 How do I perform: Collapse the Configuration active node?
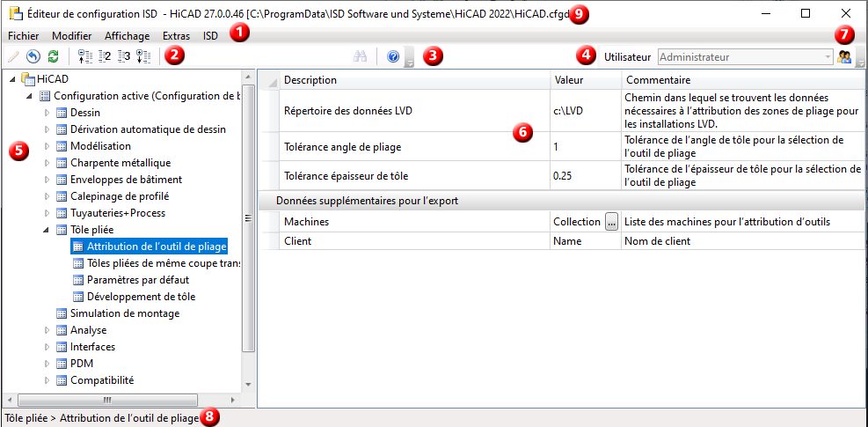(x=30, y=96)
